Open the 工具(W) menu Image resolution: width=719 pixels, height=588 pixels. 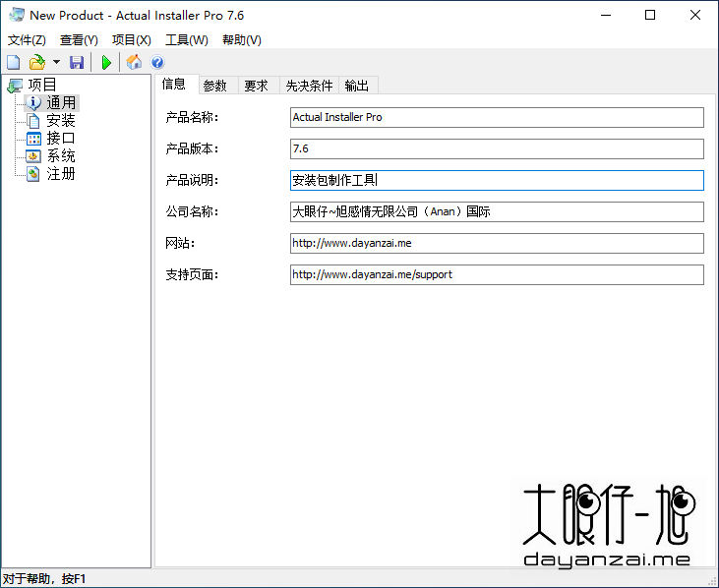[x=187, y=40]
